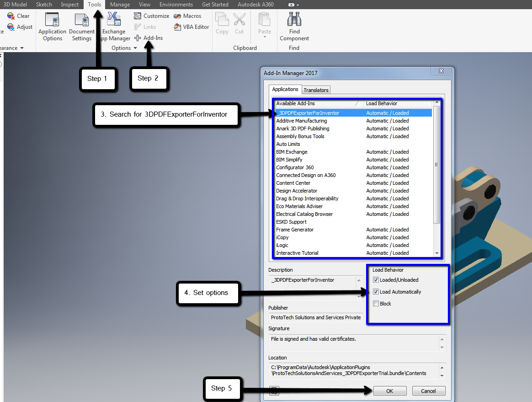Select Configurator 360 add-in
532x402 pixels.
(353, 167)
